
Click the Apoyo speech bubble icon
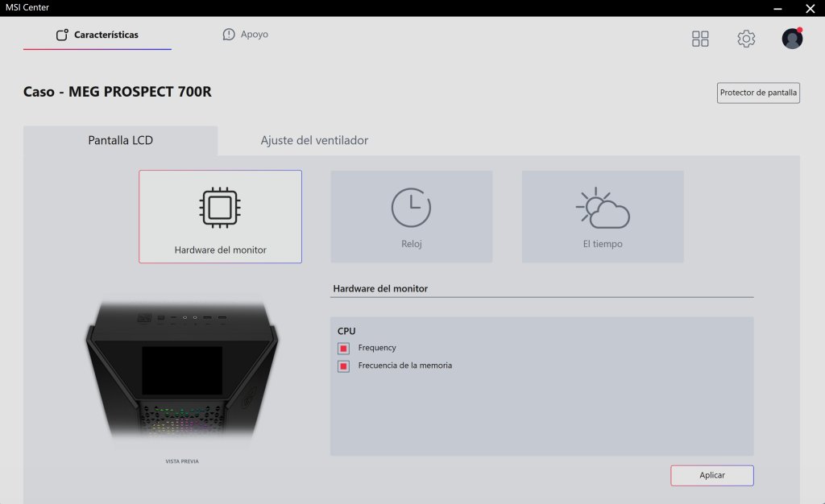228,34
